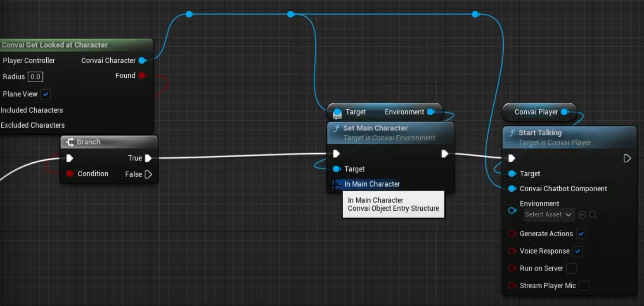This screenshot has width=644, height=306.
Task: Toggle the Plane View checkbox
Action: (x=45, y=94)
